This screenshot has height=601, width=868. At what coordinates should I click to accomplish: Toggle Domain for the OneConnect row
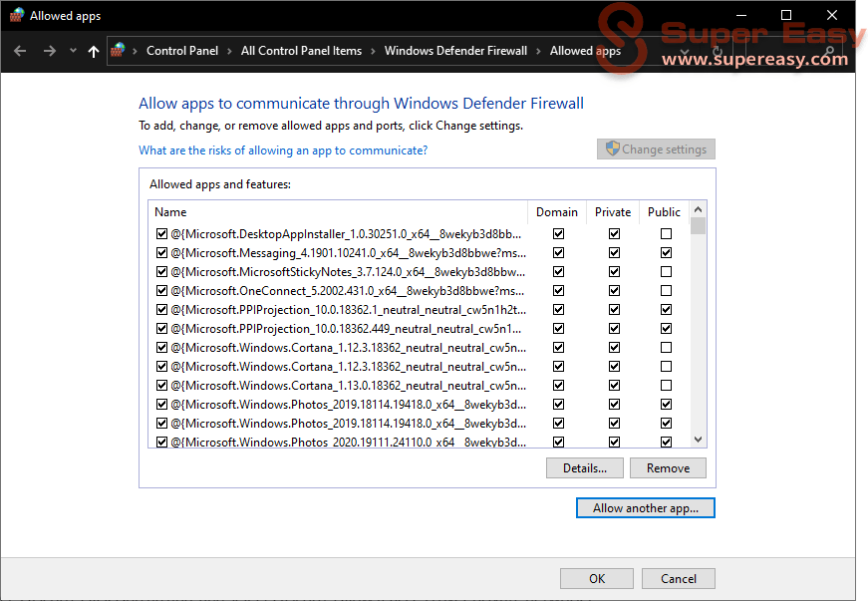[x=558, y=291]
